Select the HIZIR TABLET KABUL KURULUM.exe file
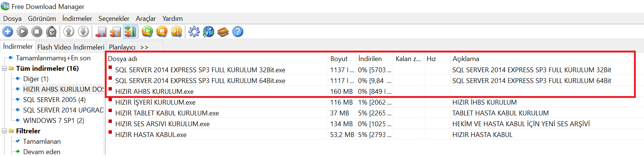644x156 pixels. click(x=167, y=113)
